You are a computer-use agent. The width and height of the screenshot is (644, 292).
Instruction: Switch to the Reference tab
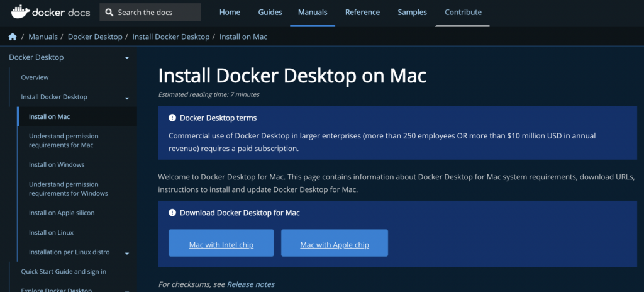coord(362,13)
